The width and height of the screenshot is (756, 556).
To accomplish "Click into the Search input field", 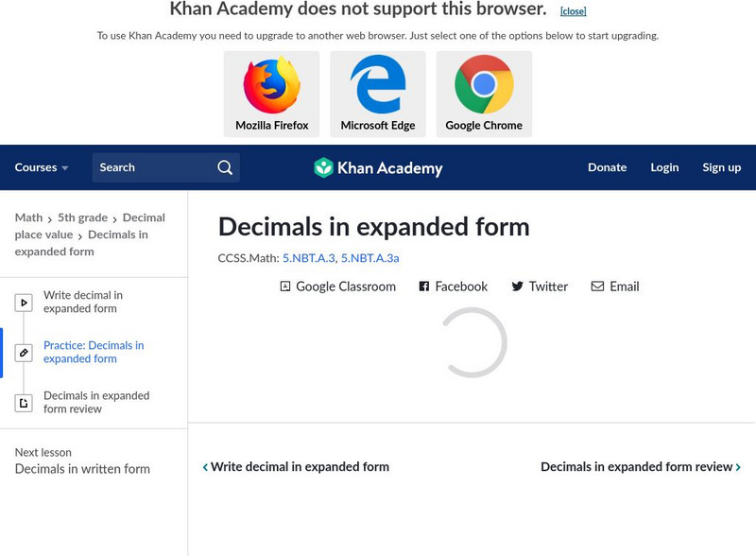I will tap(151, 167).
